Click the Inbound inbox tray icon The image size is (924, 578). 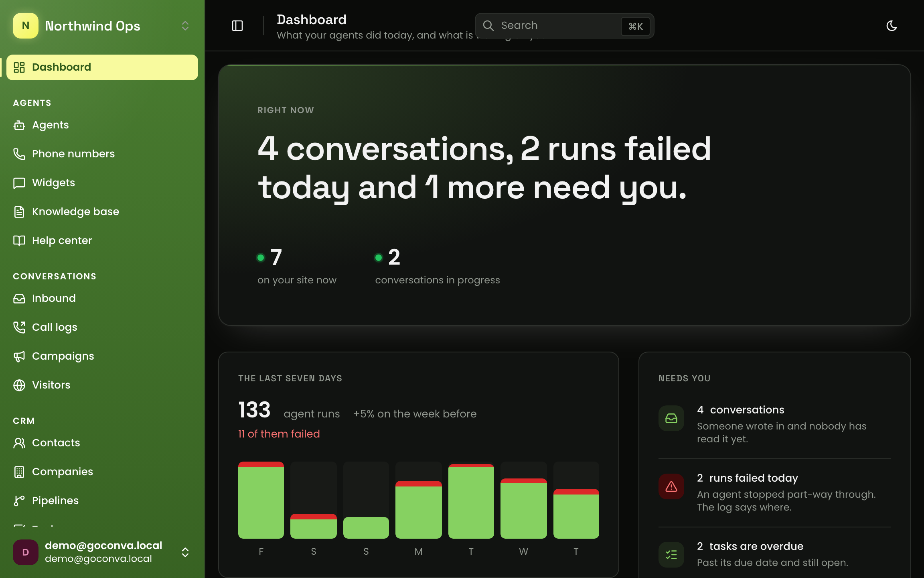19,299
